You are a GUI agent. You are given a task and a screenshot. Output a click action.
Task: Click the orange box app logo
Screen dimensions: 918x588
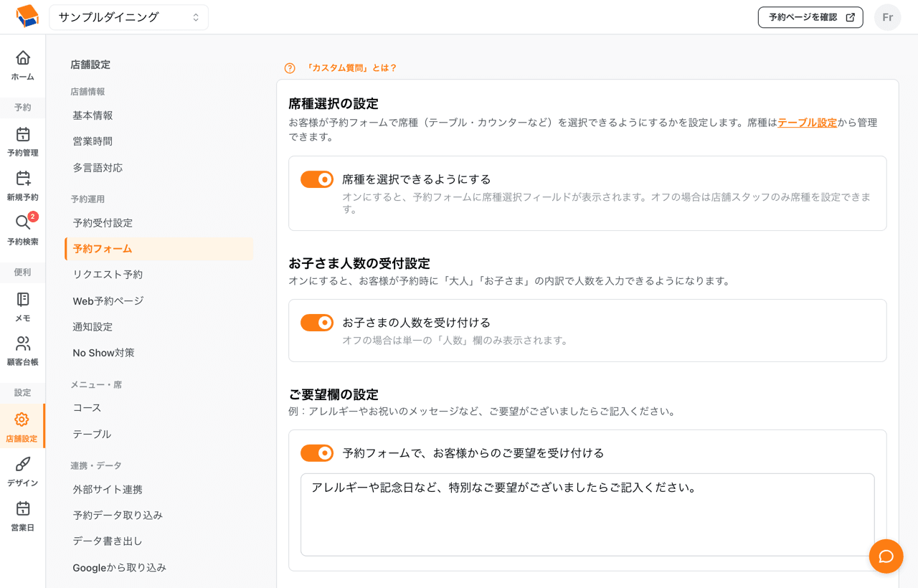(27, 16)
